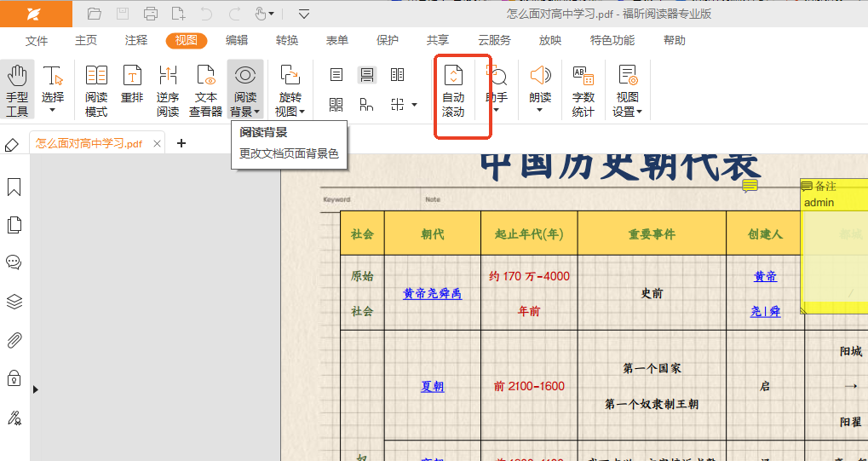This screenshot has height=461, width=868.
Task: Click the yellow comment note icon
Action: [750, 186]
